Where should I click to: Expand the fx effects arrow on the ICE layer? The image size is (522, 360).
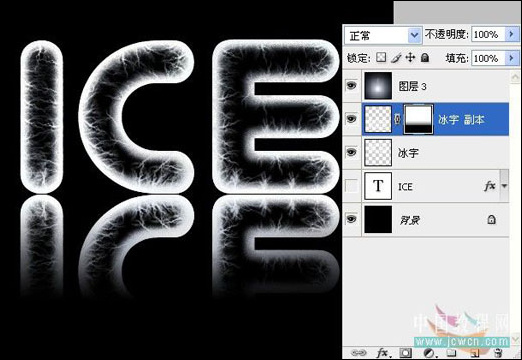504,186
